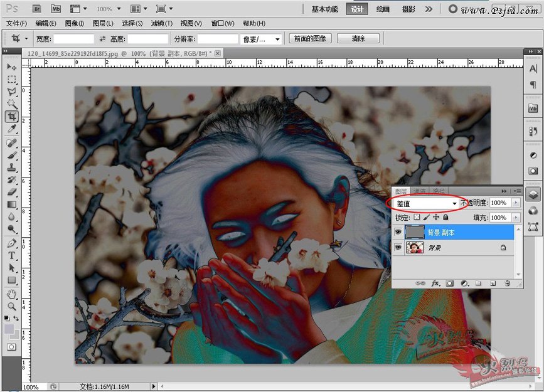Screen dimensions: 544x392
Task: Select the Move tool
Action: [x=11, y=67]
